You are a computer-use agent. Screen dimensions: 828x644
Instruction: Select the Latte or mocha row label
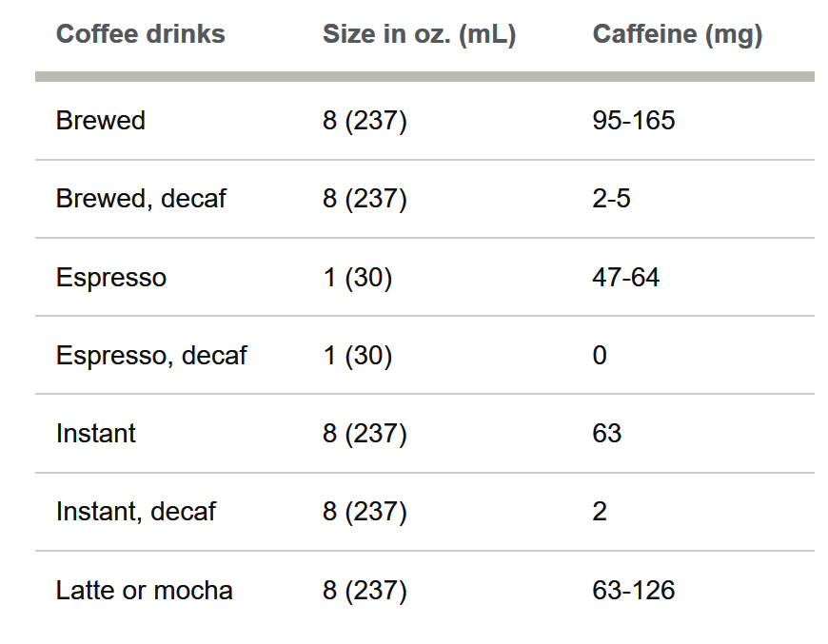[x=144, y=590]
